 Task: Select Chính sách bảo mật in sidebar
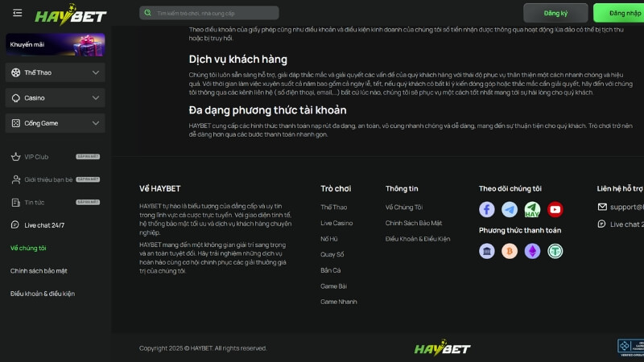pos(39,271)
